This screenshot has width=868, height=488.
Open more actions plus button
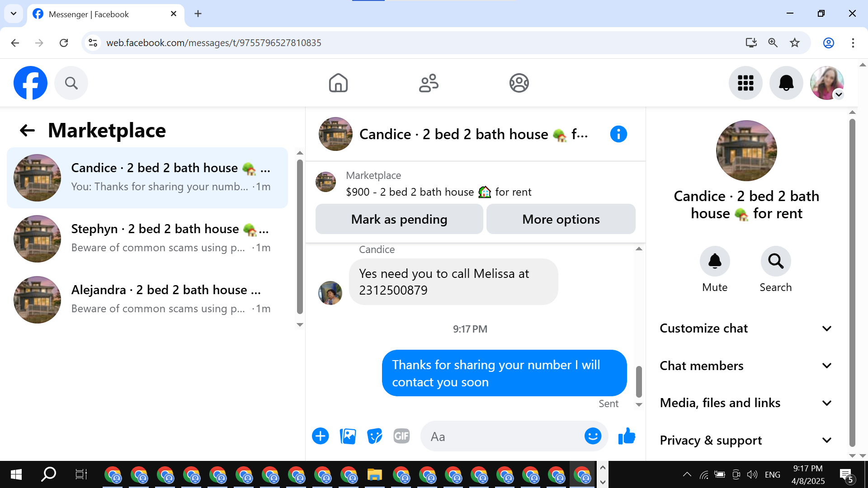[321, 436]
